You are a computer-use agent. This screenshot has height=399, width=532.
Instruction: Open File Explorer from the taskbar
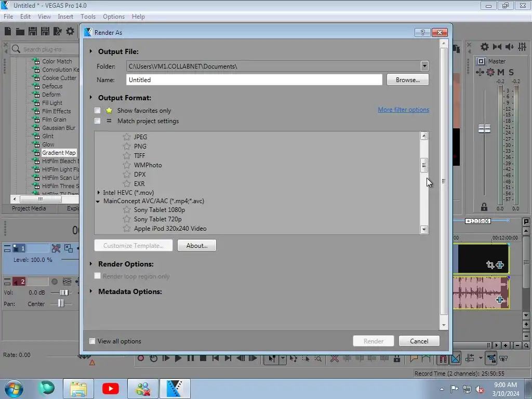point(78,389)
